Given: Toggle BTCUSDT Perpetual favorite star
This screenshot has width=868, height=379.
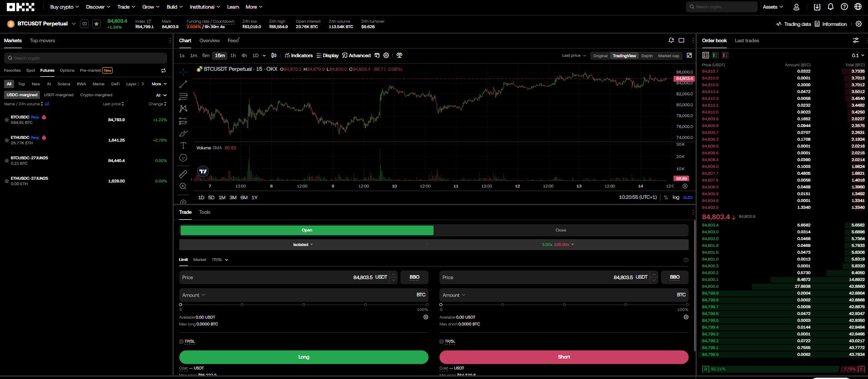Looking at the screenshot, I should click(96, 24).
